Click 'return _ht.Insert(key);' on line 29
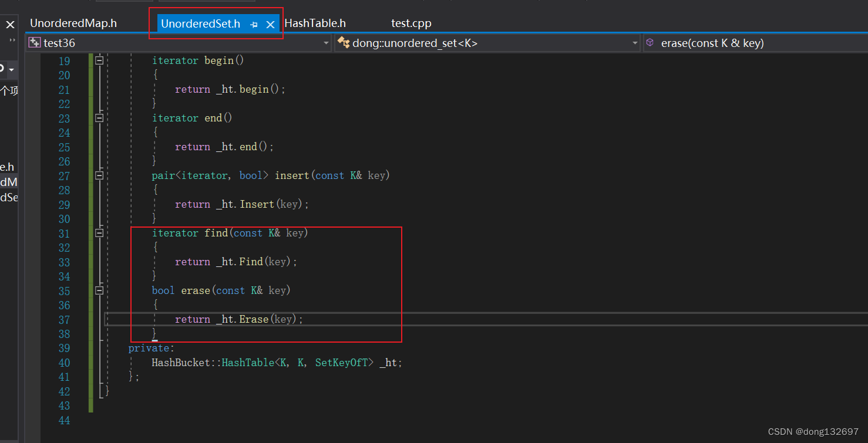 242,204
